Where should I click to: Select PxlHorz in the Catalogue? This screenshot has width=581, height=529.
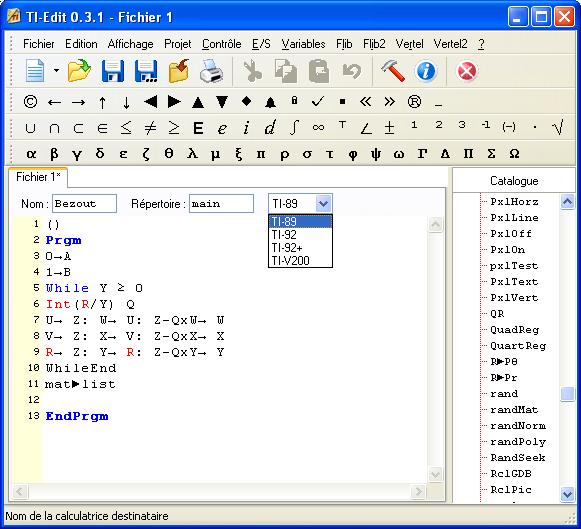(x=514, y=202)
